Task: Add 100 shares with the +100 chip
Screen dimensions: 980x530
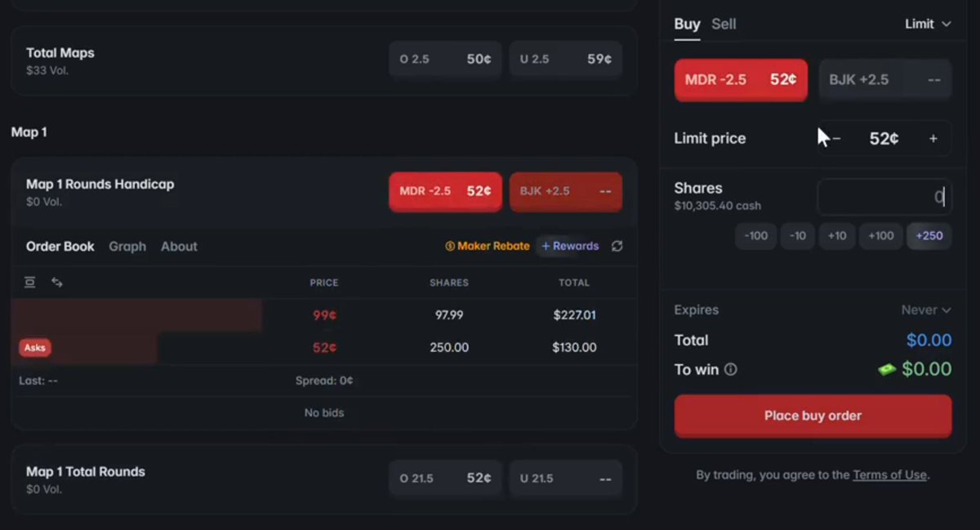Action: tap(880, 236)
